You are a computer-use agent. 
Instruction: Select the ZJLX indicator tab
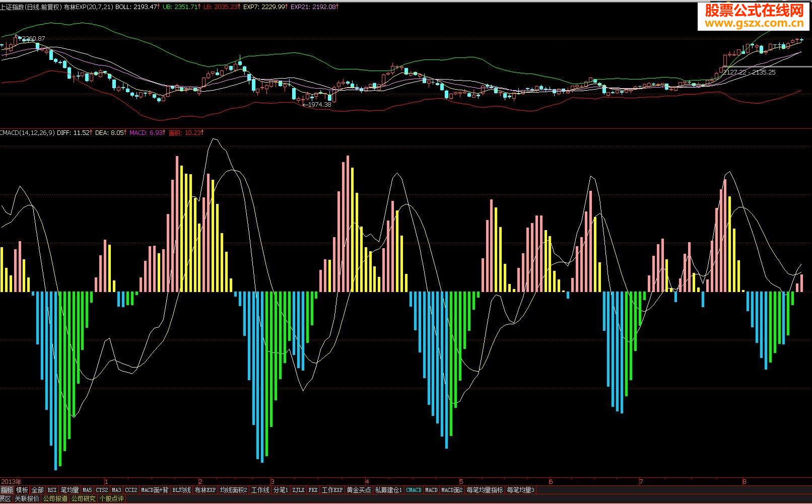[299, 490]
